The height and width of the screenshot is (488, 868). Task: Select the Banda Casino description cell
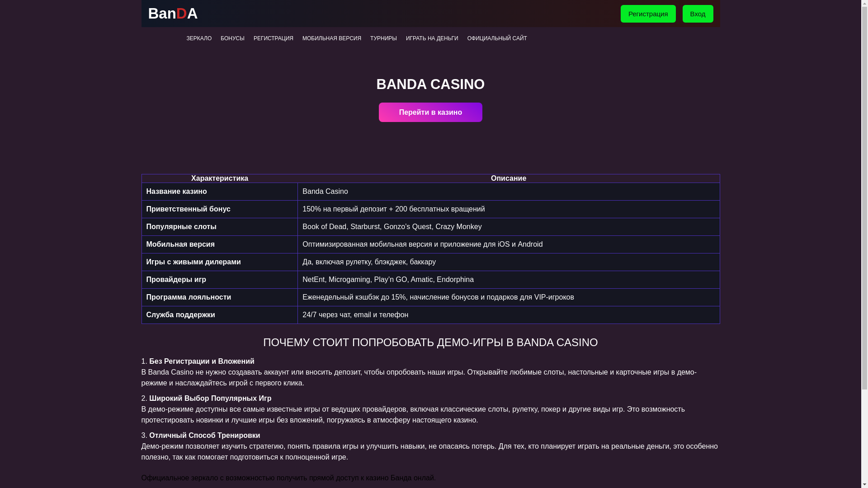tap(509, 192)
